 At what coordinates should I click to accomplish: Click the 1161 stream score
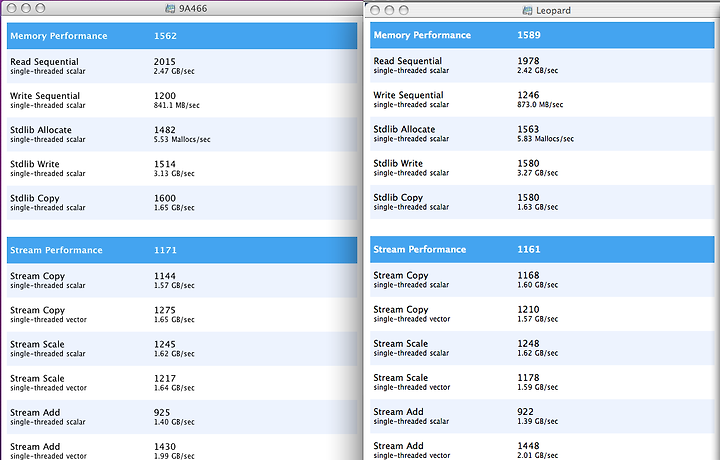coord(529,249)
